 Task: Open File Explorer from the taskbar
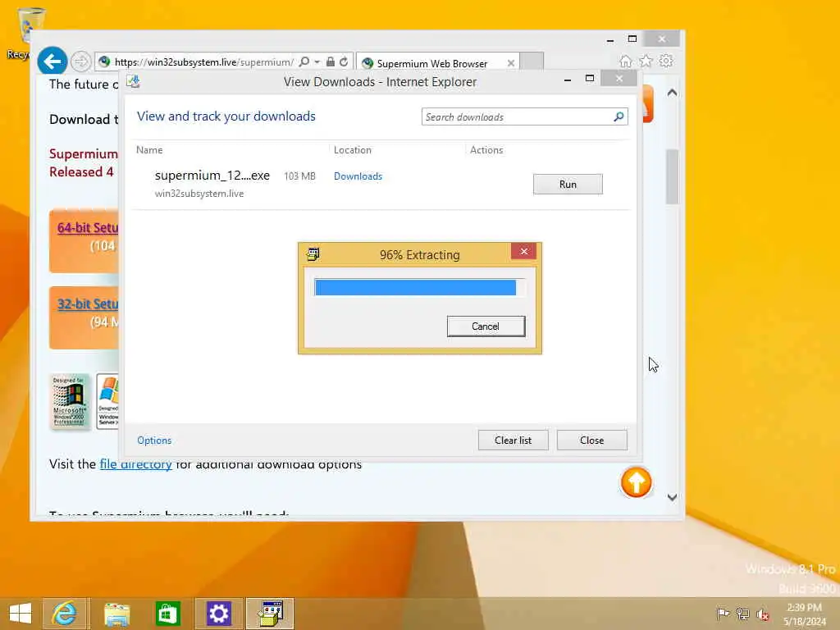116,614
